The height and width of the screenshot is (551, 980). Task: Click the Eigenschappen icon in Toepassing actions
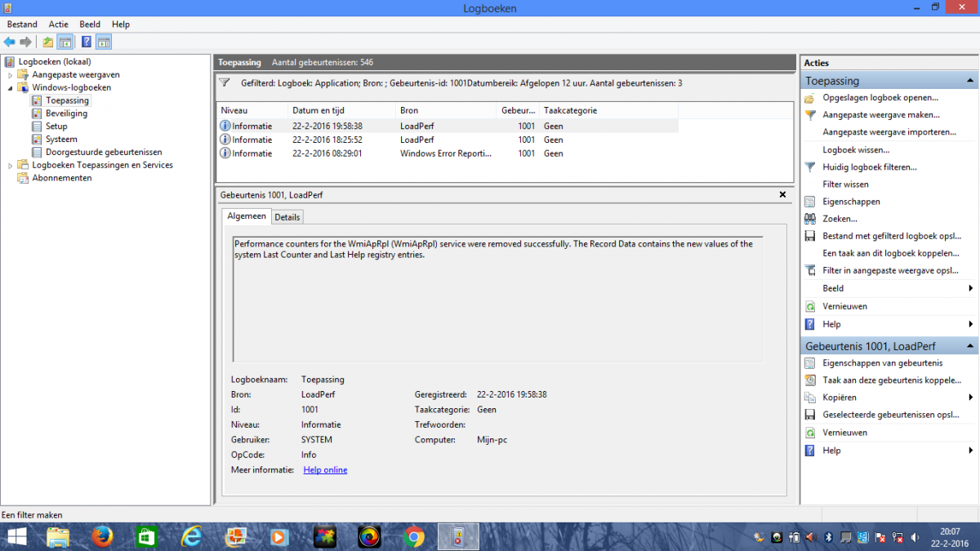click(x=810, y=202)
